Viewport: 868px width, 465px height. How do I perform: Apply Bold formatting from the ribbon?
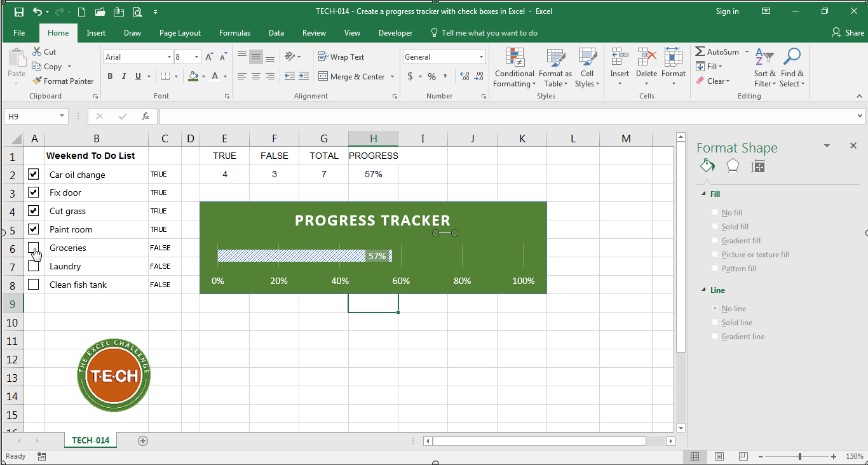(110, 76)
